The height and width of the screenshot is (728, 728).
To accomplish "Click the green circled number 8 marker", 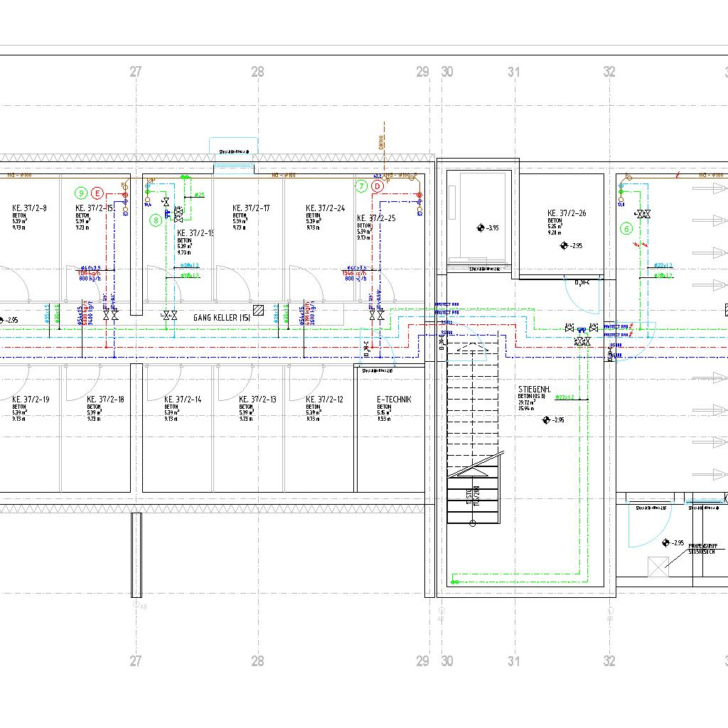I will point(156,220).
